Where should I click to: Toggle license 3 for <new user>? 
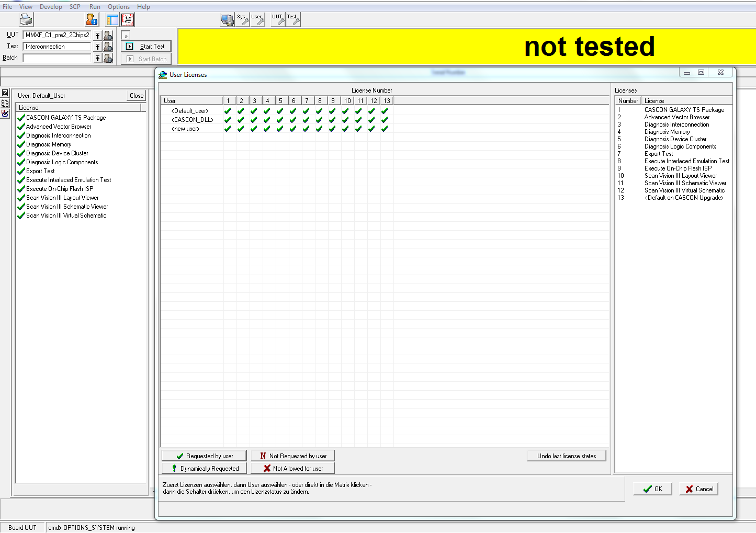point(254,129)
